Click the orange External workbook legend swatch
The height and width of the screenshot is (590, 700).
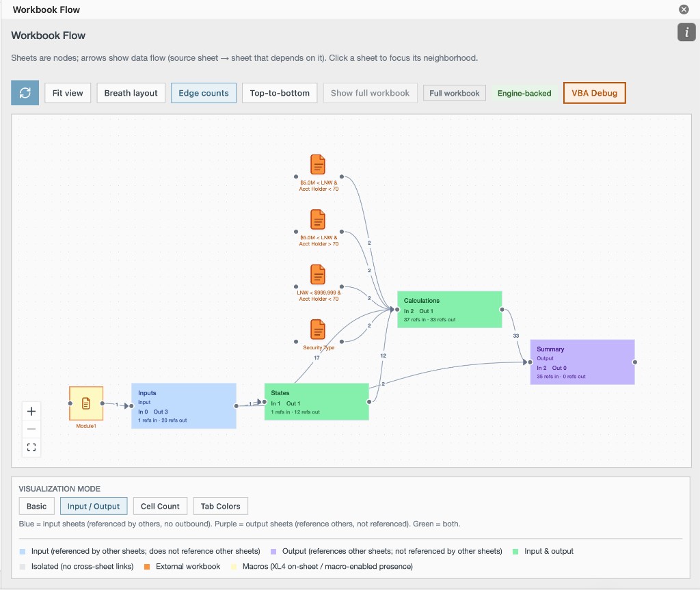[147, 567]
